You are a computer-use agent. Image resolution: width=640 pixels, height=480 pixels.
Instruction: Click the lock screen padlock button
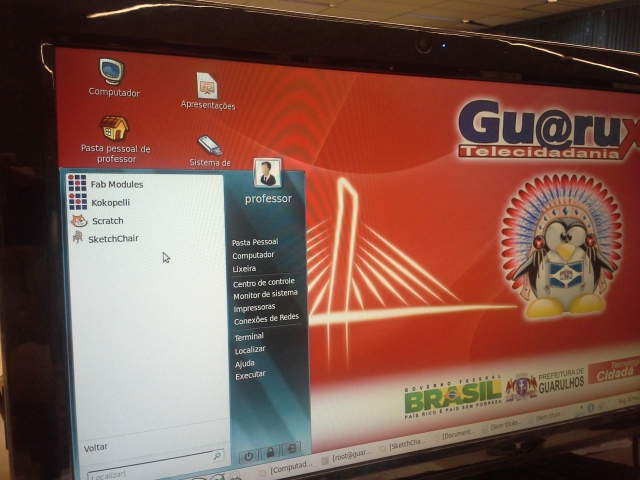(270, 452)
